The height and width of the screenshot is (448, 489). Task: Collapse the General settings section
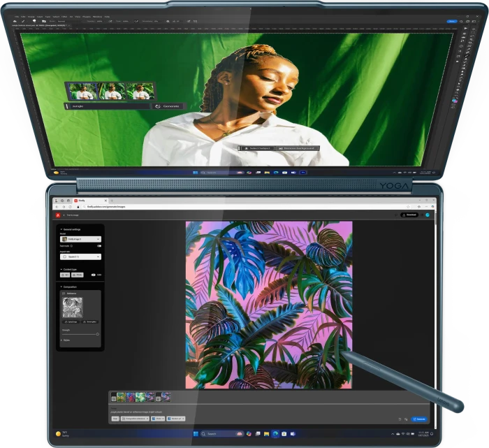coord(61,229)
